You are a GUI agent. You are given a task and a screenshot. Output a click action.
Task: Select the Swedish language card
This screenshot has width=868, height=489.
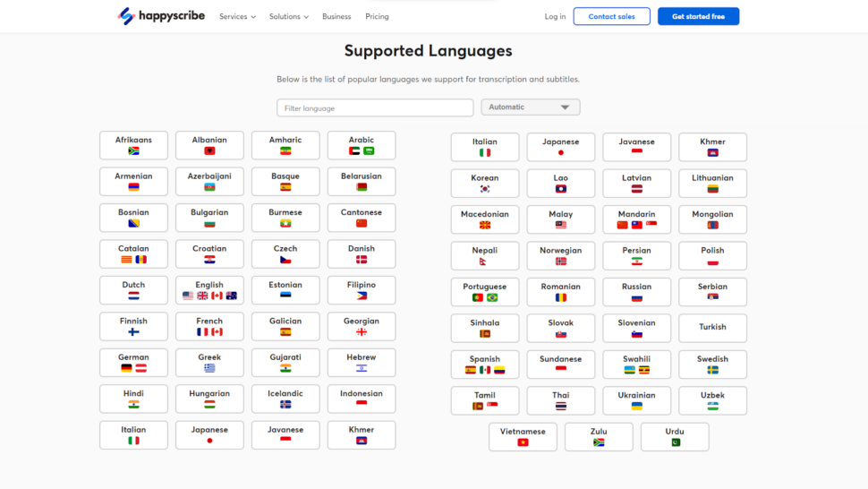[x=712, y=365]
